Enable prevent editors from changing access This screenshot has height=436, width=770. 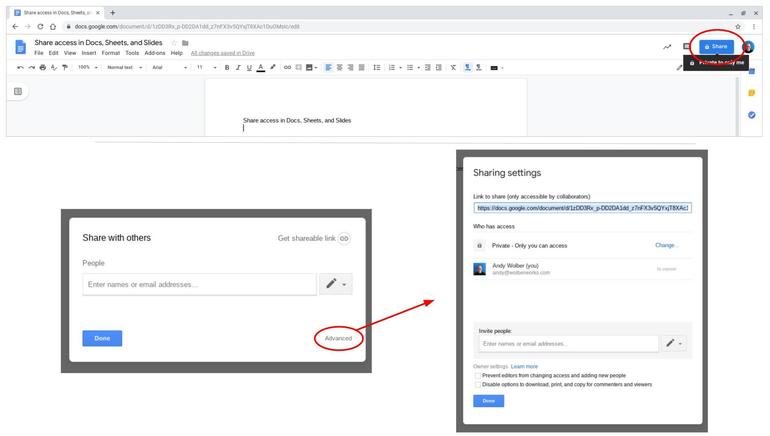coord(478,376)
